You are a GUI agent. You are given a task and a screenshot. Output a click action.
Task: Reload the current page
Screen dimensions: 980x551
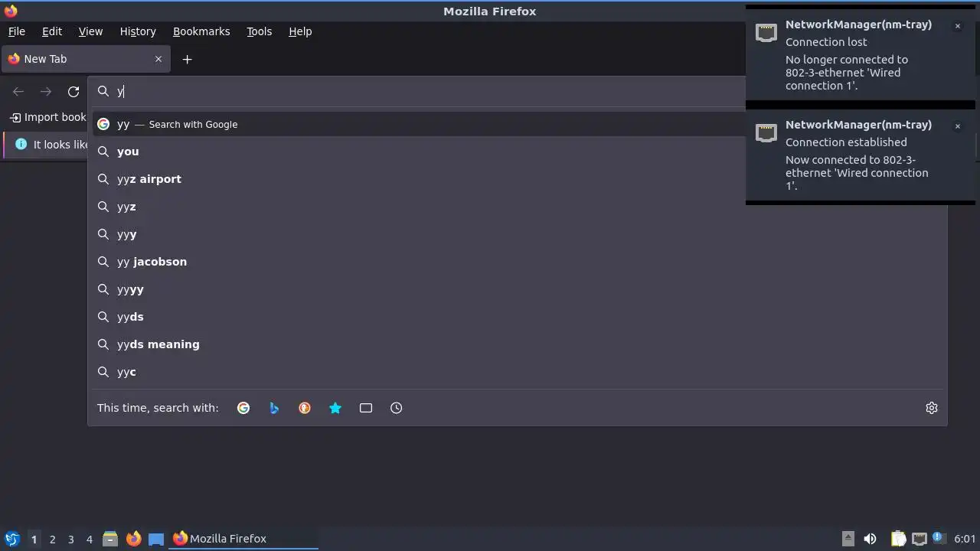point(73,92)
